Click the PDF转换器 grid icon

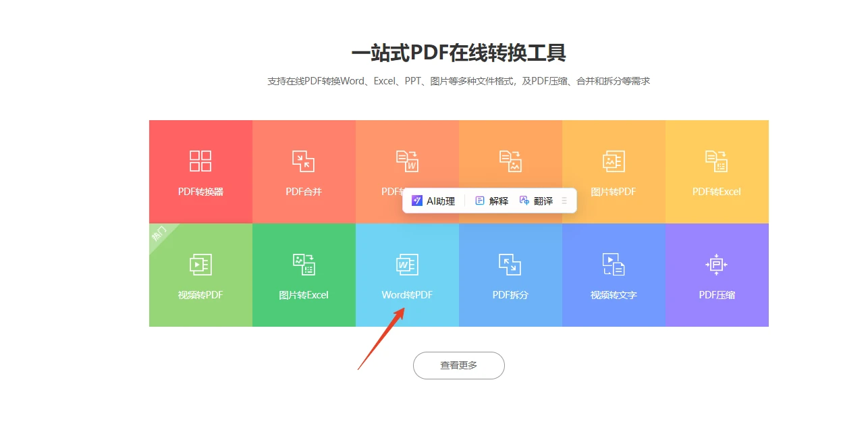click(200, 161)
